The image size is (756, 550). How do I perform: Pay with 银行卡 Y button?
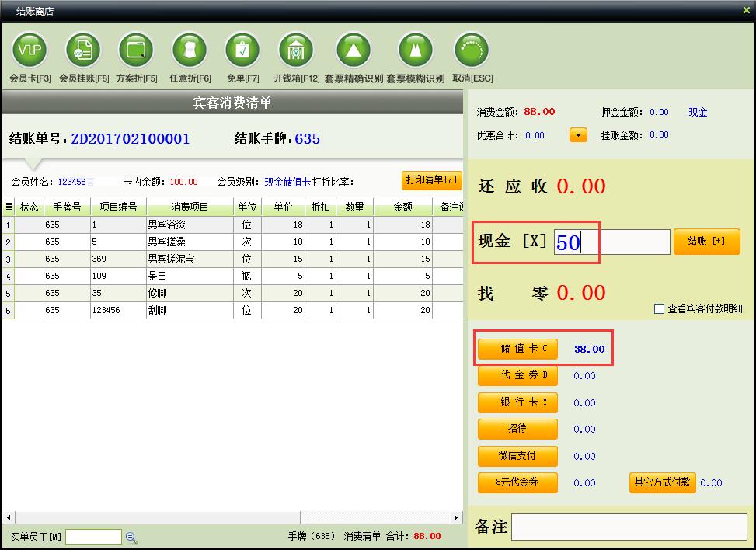pos(517,402)
